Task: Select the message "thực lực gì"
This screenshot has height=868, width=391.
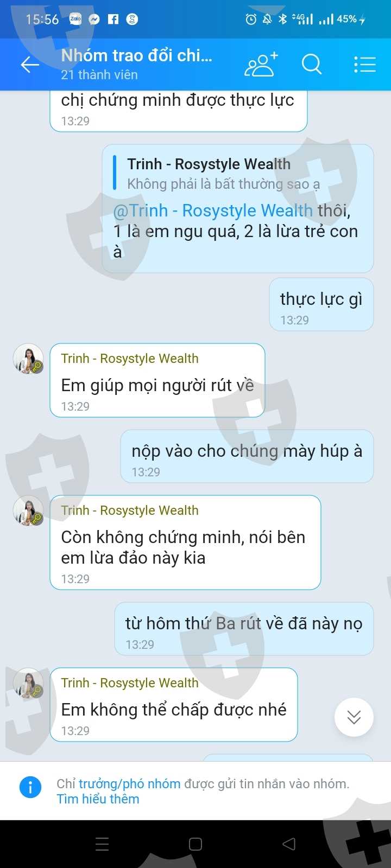Action: tap(321, 304)
